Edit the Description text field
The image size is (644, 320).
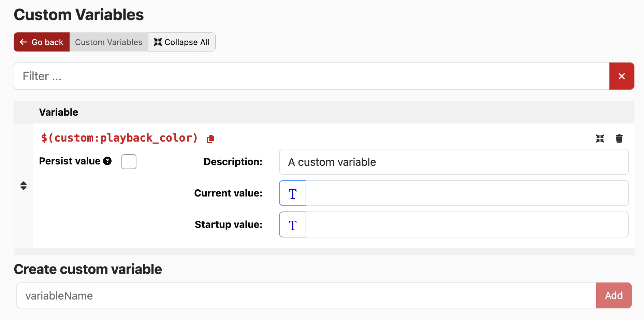454,162
